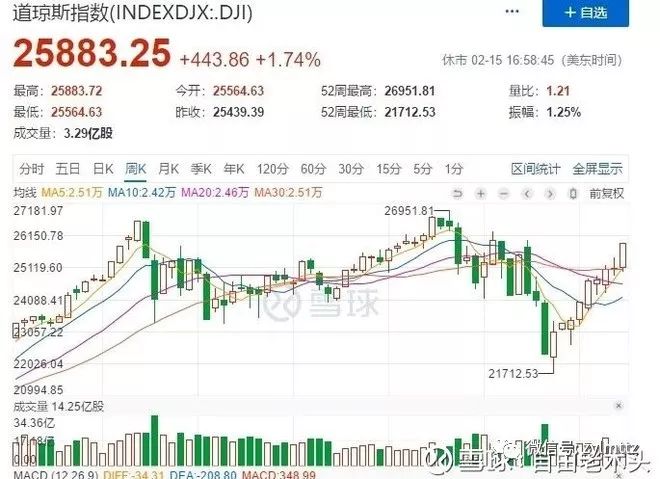Click the +1.74% percent change value

click(288, 60)
